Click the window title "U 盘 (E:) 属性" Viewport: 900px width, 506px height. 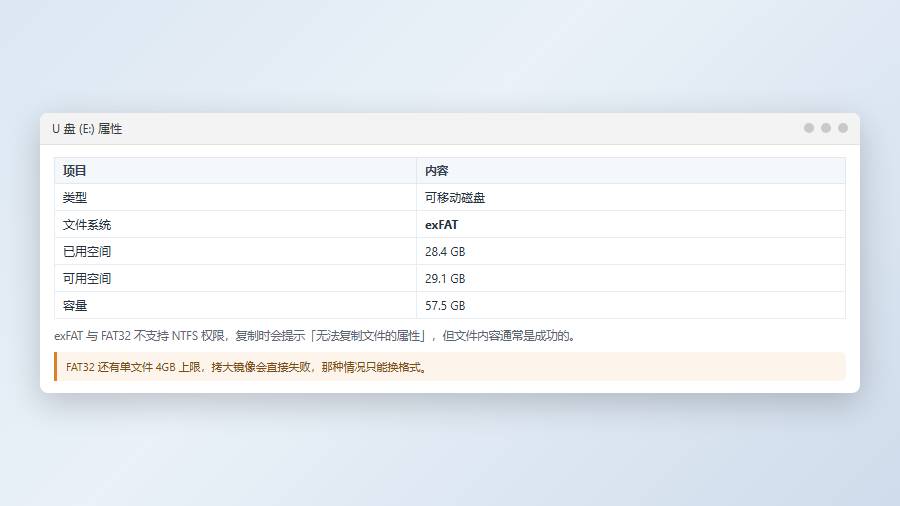point(87,129)
